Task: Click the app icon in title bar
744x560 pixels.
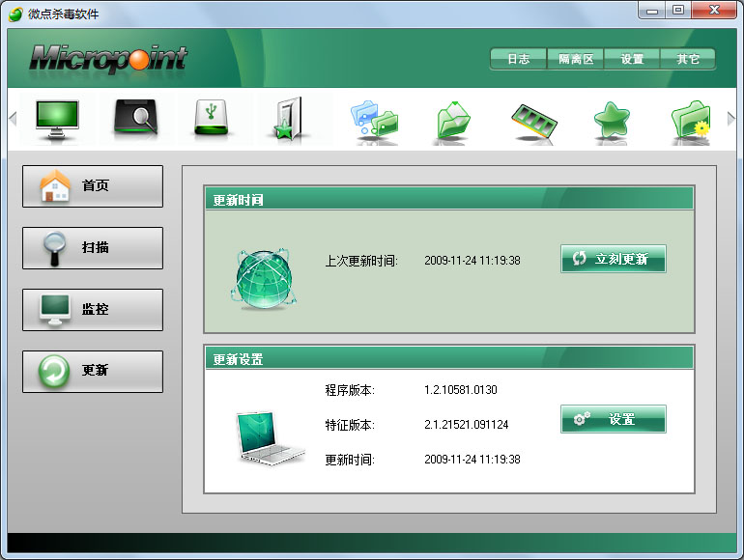Action: [x=15, y=14]
